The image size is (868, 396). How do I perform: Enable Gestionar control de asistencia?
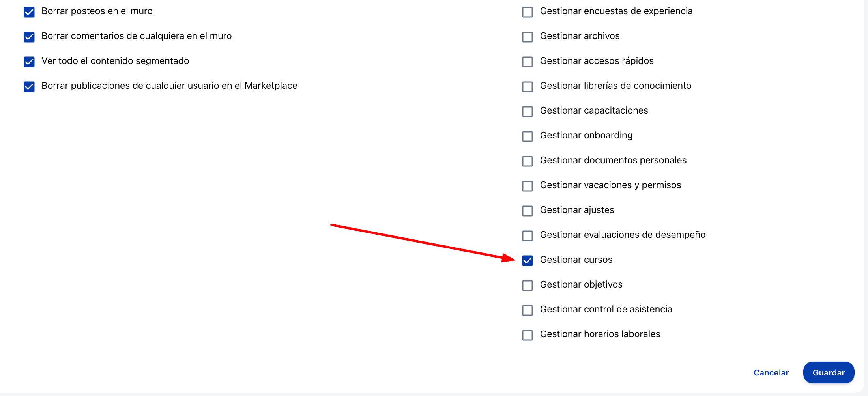point(528,310)
